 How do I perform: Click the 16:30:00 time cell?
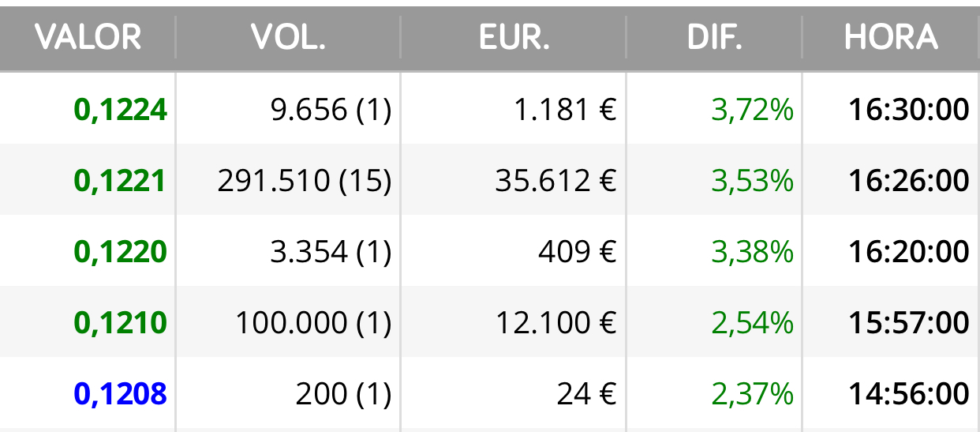click(x=909, y=110)
